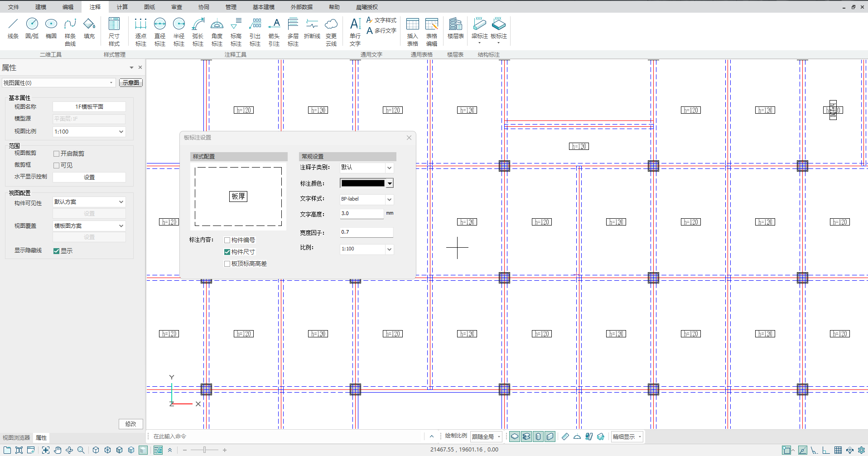The height and width of the screenshot is (456, 868).
Task: Click the 板标注 slab annotation icon
Action: tap(498, 29)
